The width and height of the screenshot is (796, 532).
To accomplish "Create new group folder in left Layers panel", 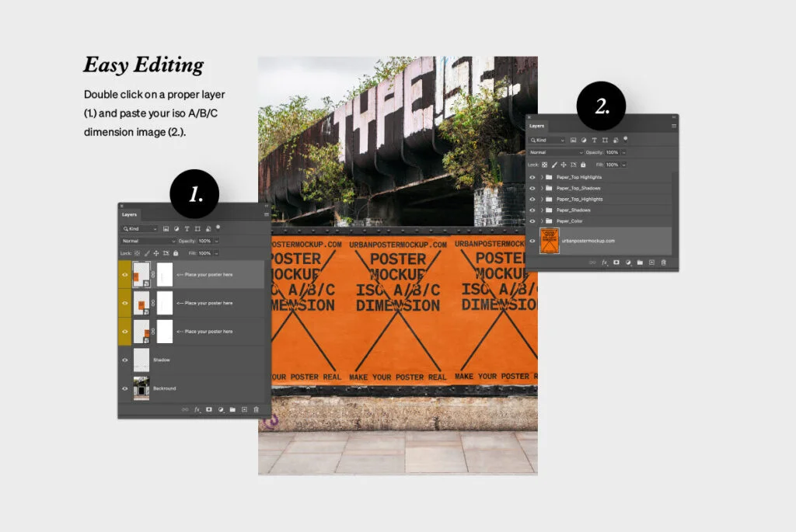I will 232,409.
